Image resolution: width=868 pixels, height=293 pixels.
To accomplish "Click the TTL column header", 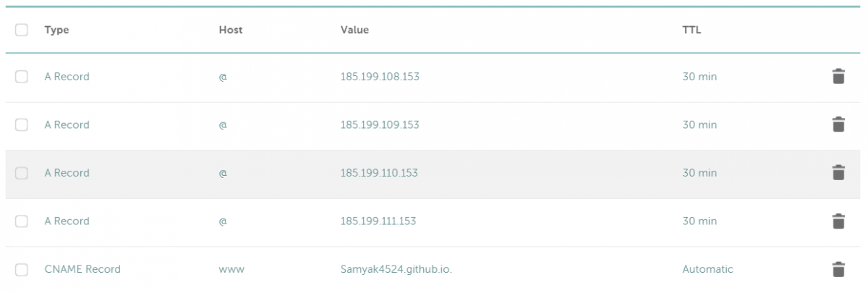I will point(692,30).
